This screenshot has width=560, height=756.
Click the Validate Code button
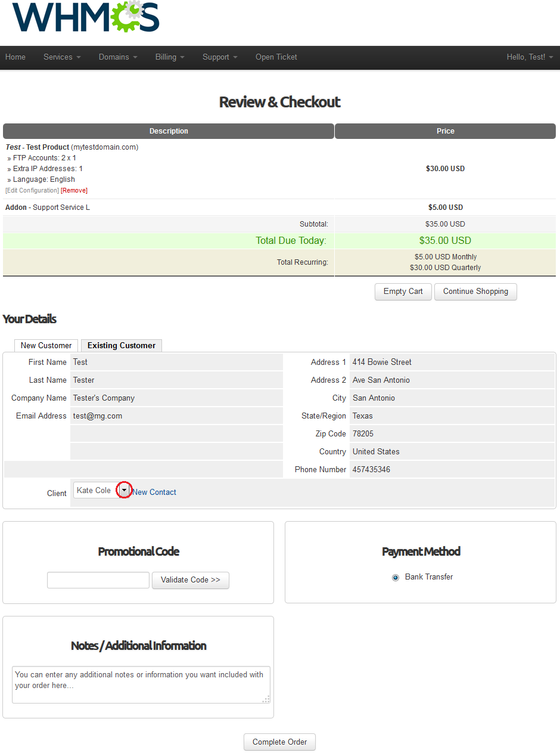pyautogui.click(x=191, y=580)
